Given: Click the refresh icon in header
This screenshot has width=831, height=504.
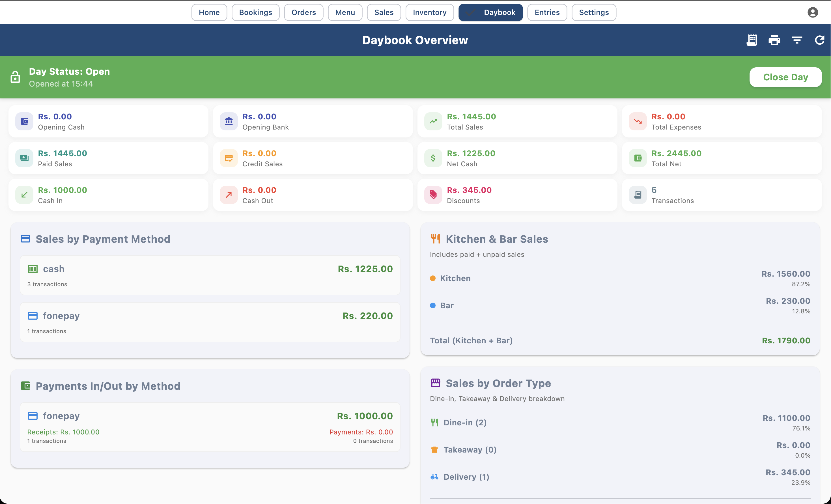Looking at the screenshot, I should click(819, 40).
